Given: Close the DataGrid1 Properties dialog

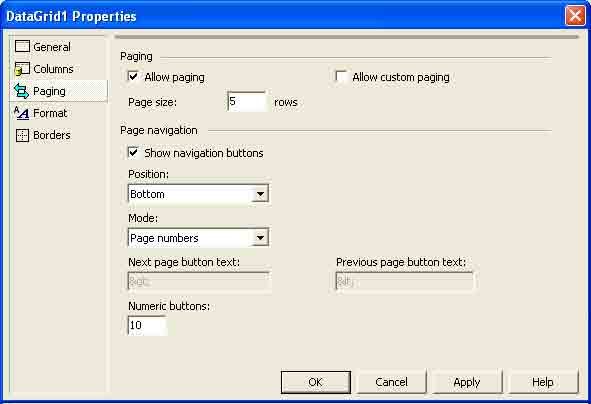Looking at the screenshot, I should tap(575, 16).
